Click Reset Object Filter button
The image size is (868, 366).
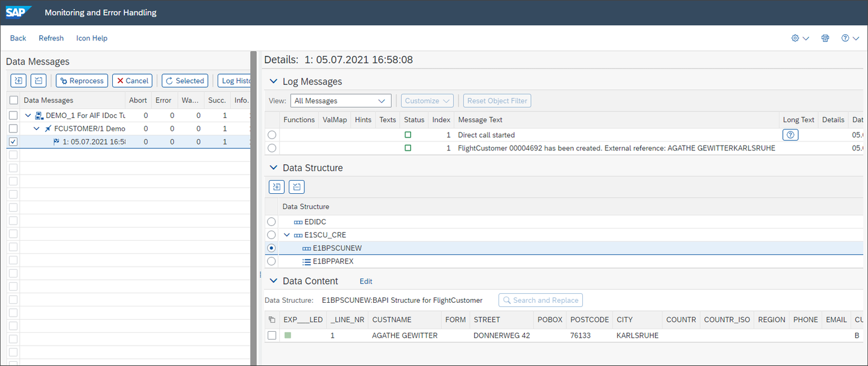coord(497,101)
